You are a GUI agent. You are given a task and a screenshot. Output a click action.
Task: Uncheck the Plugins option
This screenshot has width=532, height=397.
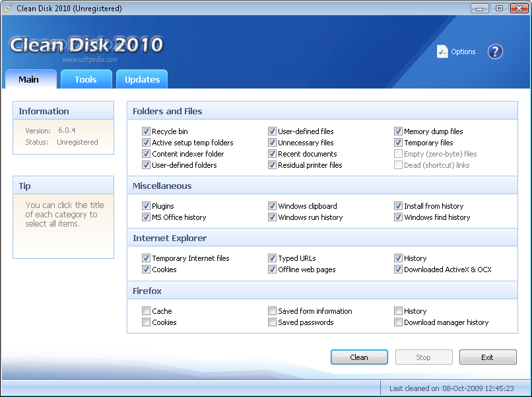click(146, 206)
